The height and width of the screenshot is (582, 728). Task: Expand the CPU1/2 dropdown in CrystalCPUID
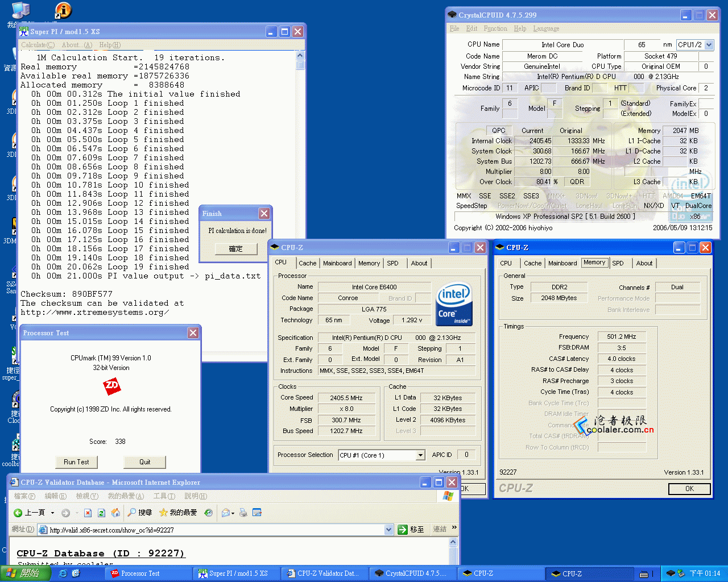point(709,45)
